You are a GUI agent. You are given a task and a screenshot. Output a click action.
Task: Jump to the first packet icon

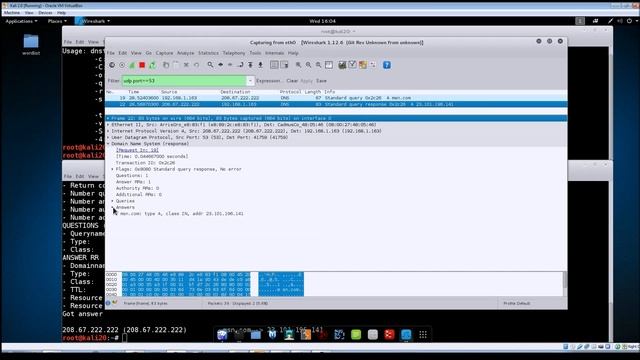click(x=250, y=65)
